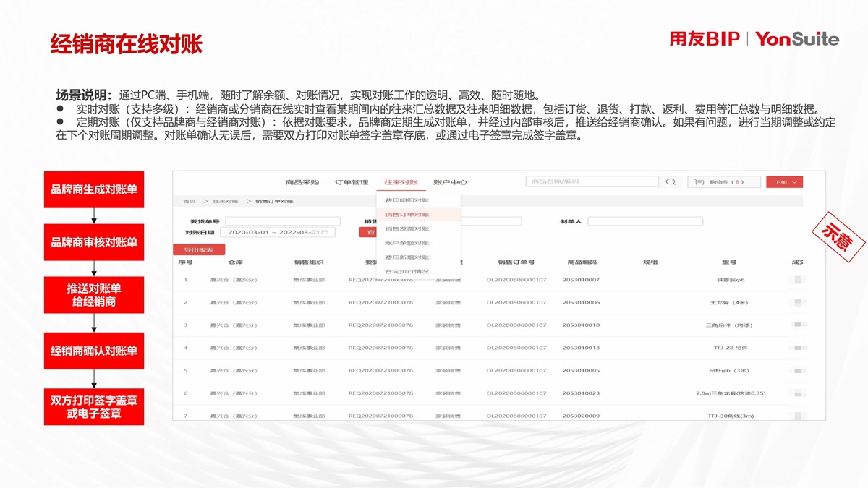Screen dimensions: 868x488
Task: Go to 订单管理 tab
Action: tap(352, 182)
